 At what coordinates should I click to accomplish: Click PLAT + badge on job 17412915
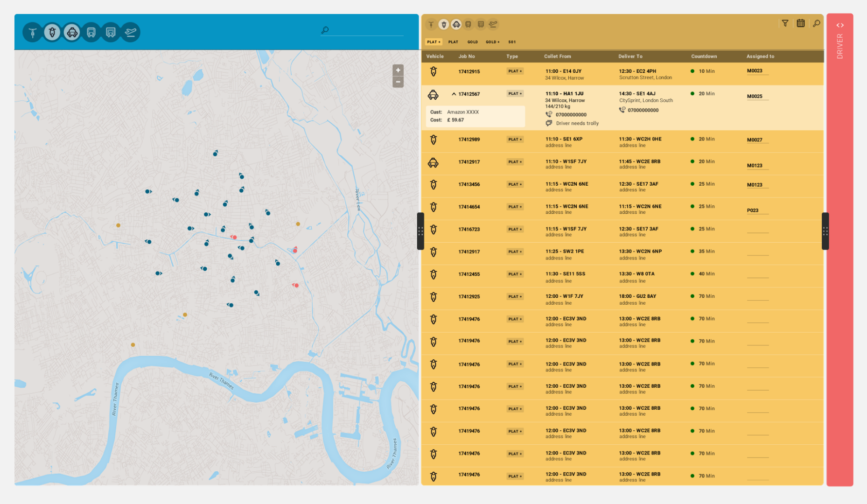[x=515, y=71]
